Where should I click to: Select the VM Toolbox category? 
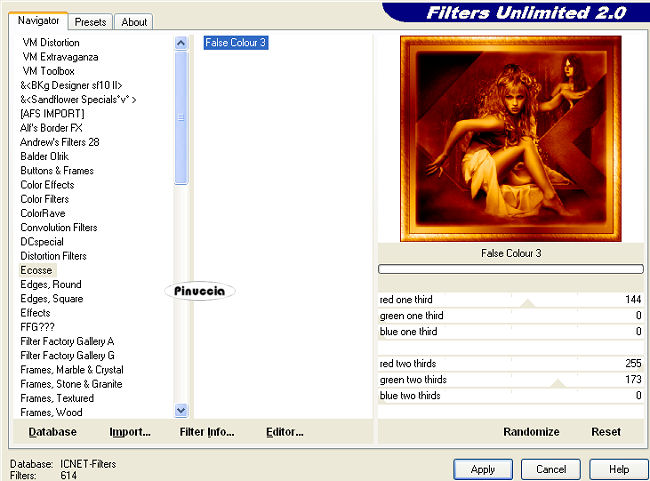tap(49, 71)
